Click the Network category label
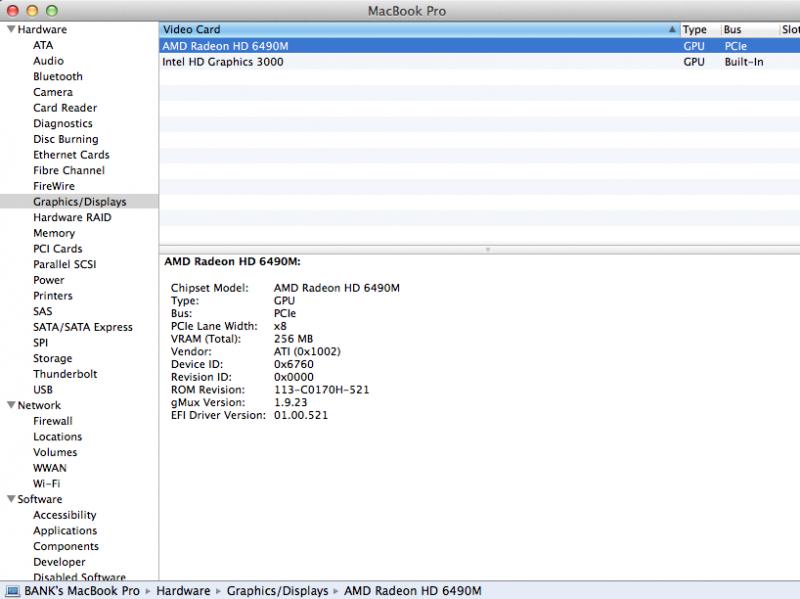This screenshot has height=599, width=800. [x=39, y=405]
